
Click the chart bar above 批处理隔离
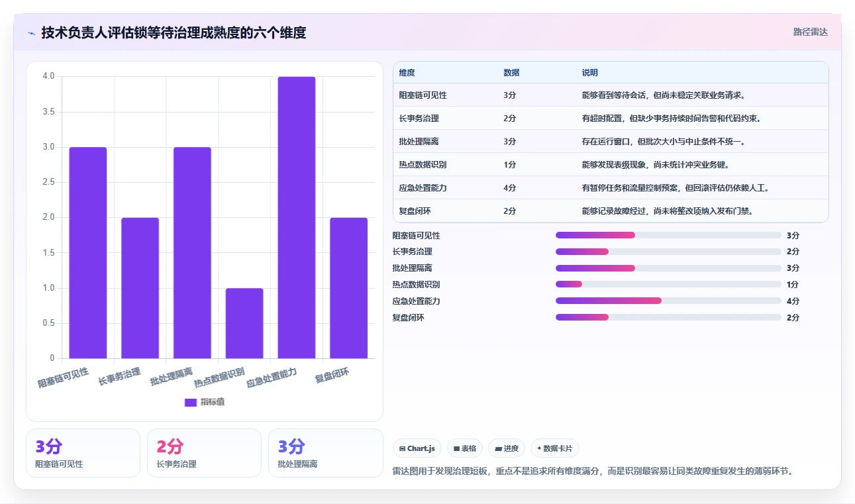pyautogui.click(x=192, y=253)
